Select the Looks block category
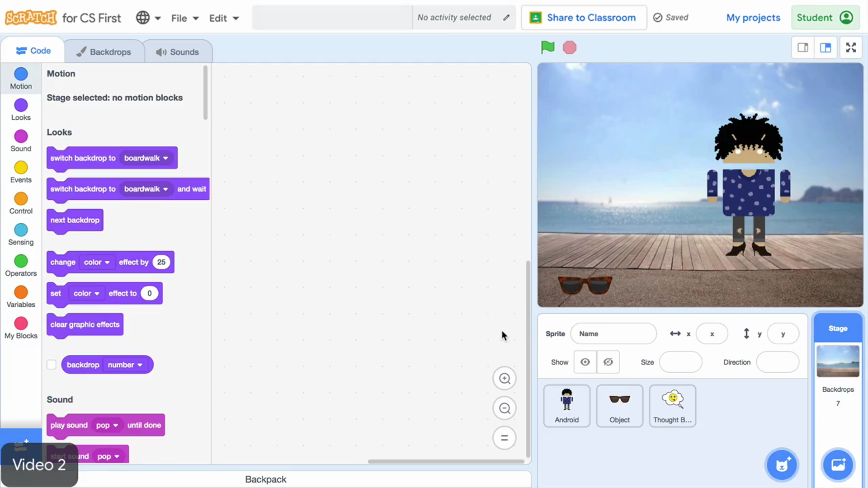This screenshot has height=488, width=868. [x=21, y=110]
